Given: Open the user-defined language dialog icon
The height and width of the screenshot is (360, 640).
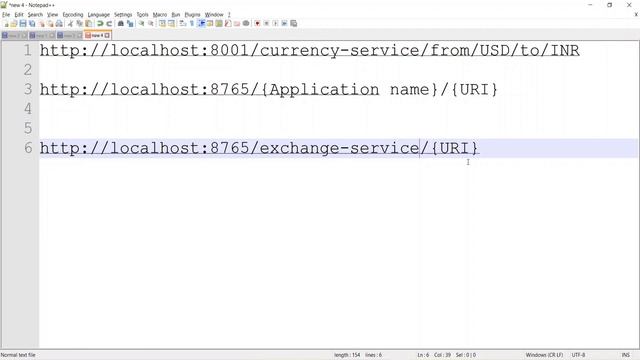Looking at the screenshot, I should [x=210, y=24].
